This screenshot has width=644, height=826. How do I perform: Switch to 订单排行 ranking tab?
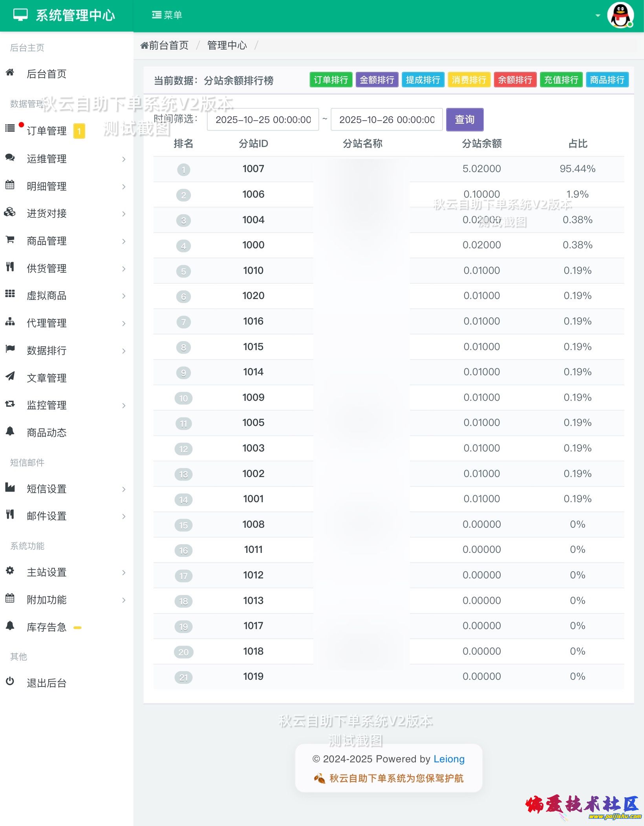331,80
